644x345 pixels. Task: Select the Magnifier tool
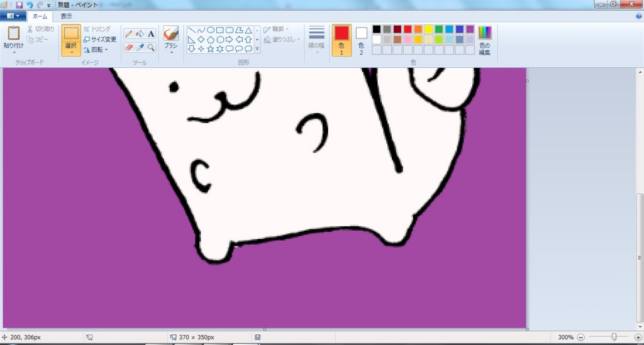151,47
